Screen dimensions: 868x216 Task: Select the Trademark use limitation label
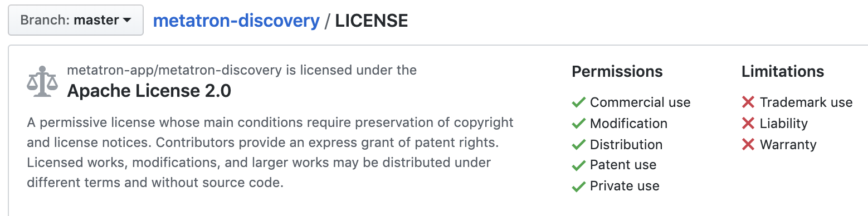coord(806,102)
